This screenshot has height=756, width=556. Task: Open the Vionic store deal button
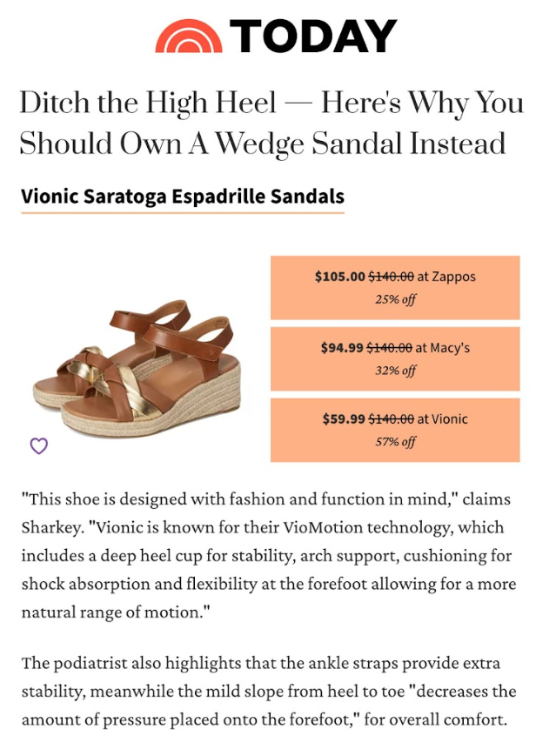pyautogui.click(x=395, y=430)
